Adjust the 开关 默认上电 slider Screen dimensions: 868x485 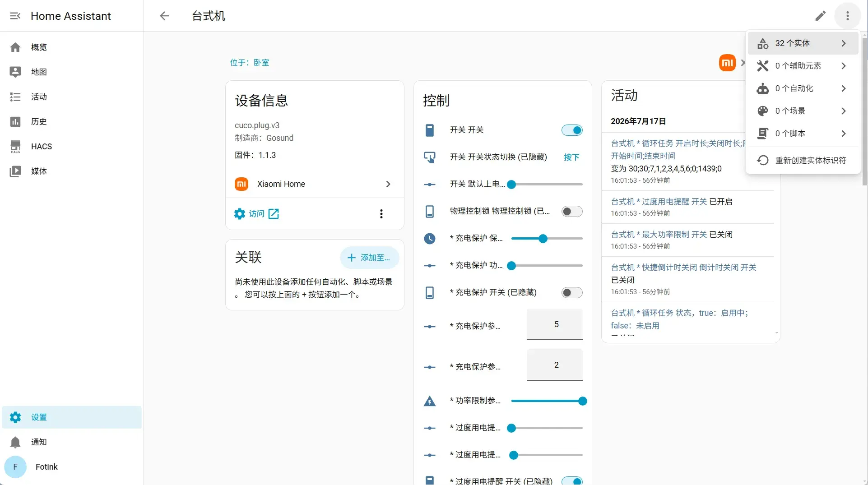[547, 184]
